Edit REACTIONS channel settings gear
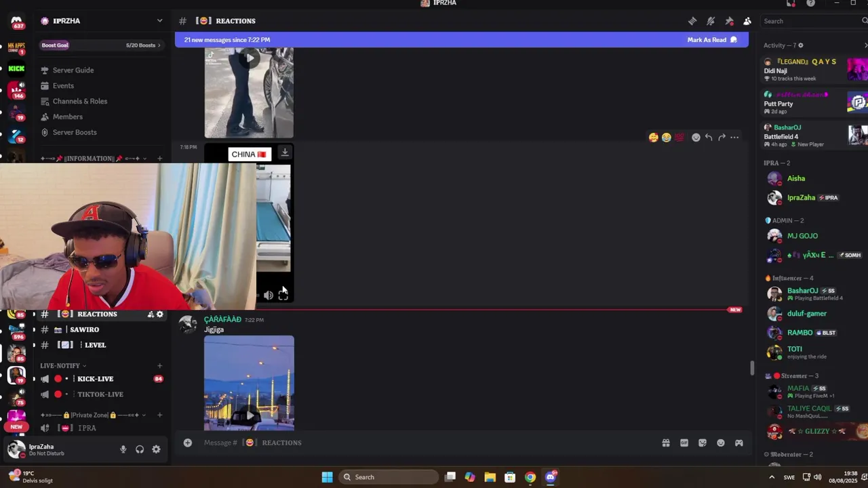This screenshot has height=488, width=868. coord(160,314)
